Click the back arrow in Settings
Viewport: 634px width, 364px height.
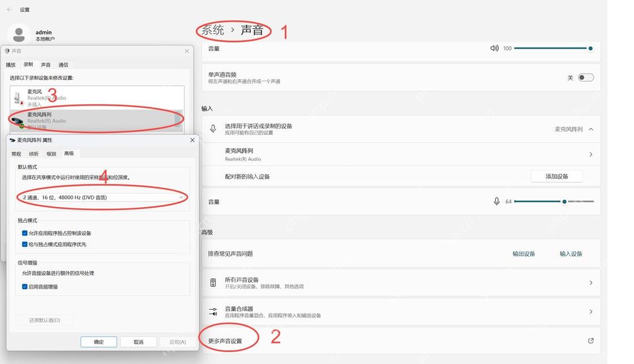pos(9,9)
